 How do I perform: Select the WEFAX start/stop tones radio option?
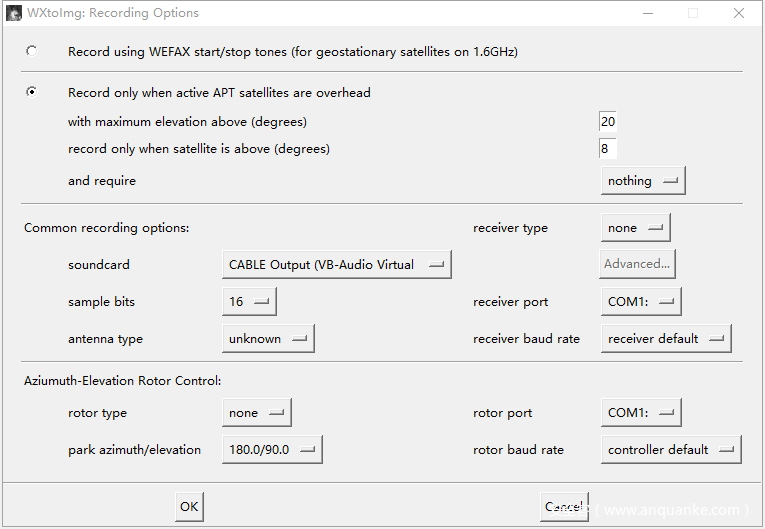click(32, 51)
